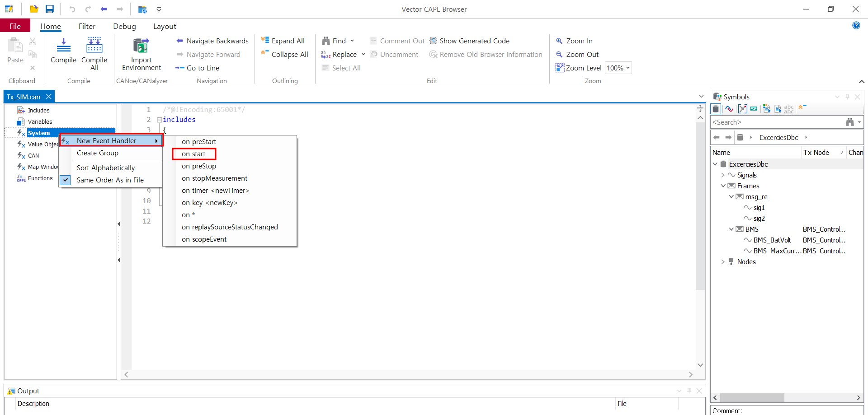This screenshot has width=868, height=415.
Task: Select the Includes tree node
Action: (x=38, y=110)
